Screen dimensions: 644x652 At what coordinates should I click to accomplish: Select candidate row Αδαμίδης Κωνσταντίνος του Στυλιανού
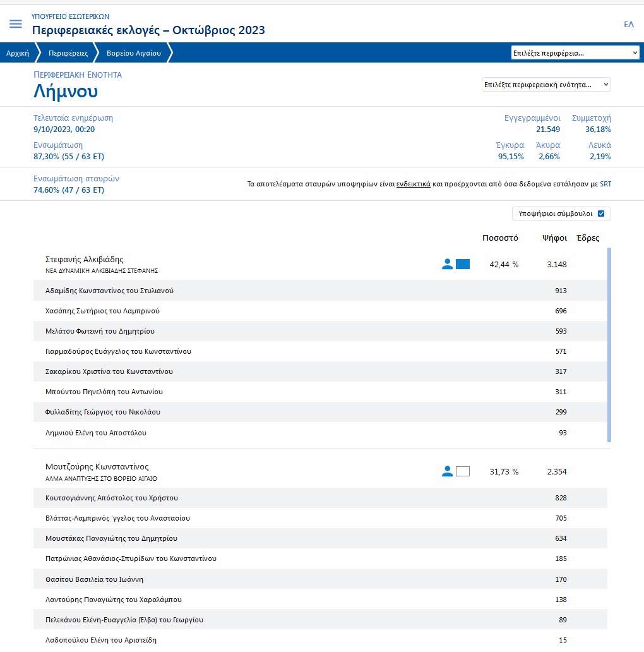click(x=109, y=291)
